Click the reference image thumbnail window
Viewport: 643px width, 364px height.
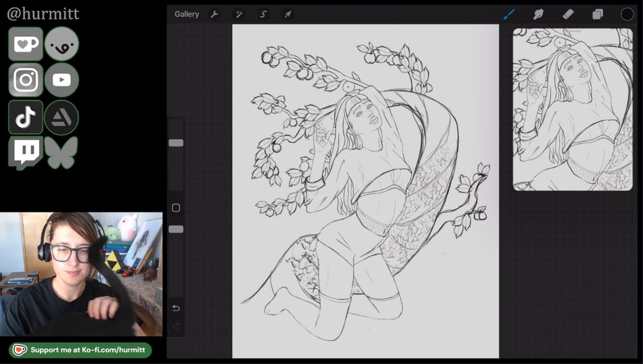(573, 109)
